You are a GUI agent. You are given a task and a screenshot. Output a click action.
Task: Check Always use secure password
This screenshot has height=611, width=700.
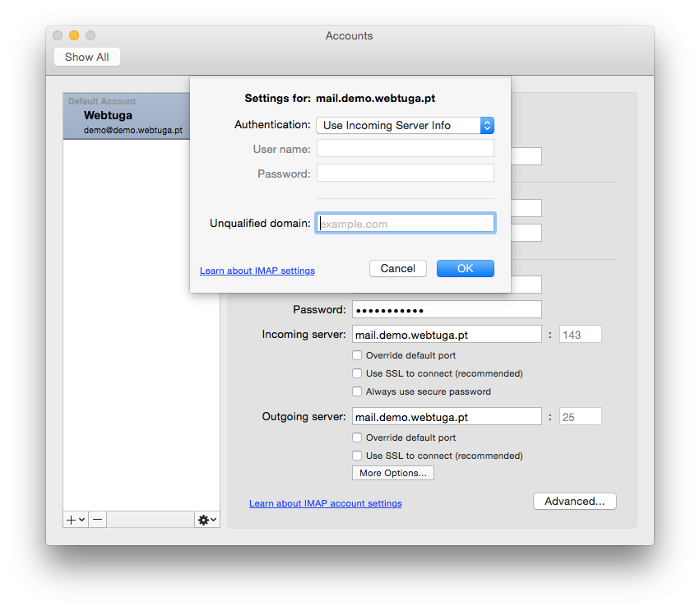(x=357, y=391)
